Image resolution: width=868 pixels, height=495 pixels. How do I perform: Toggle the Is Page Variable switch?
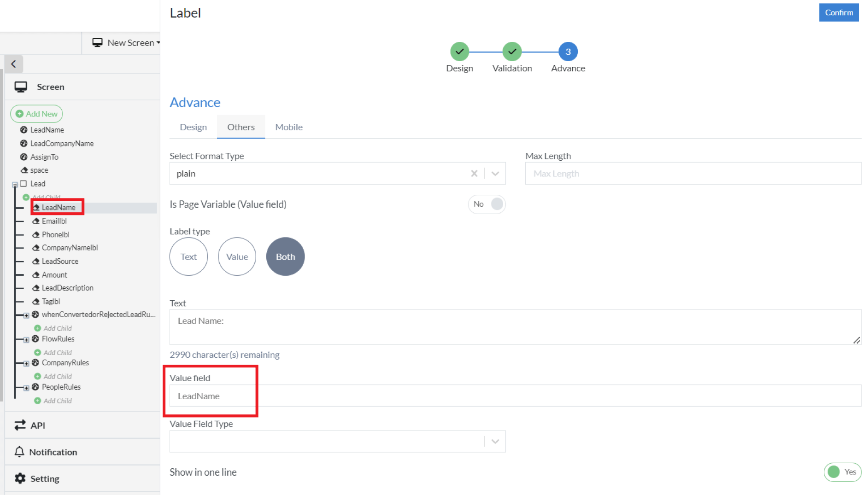point(487,204)
